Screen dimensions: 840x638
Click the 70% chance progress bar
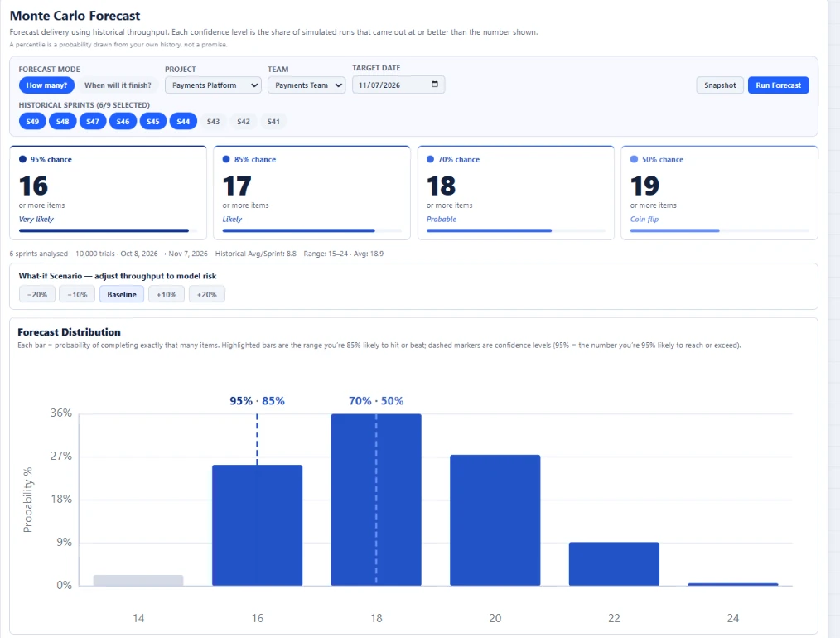516,231
